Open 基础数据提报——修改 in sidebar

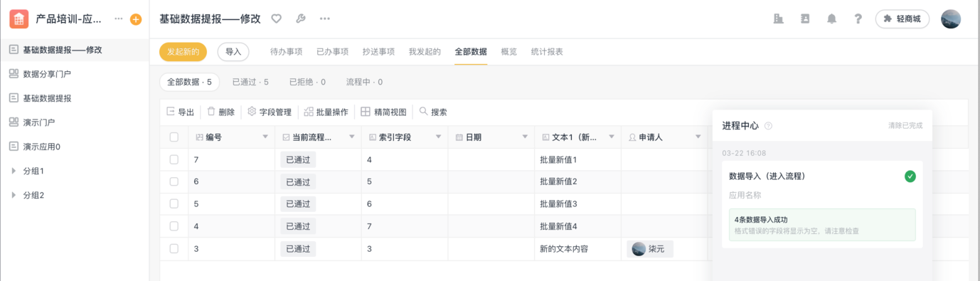[x=75, y=50]
